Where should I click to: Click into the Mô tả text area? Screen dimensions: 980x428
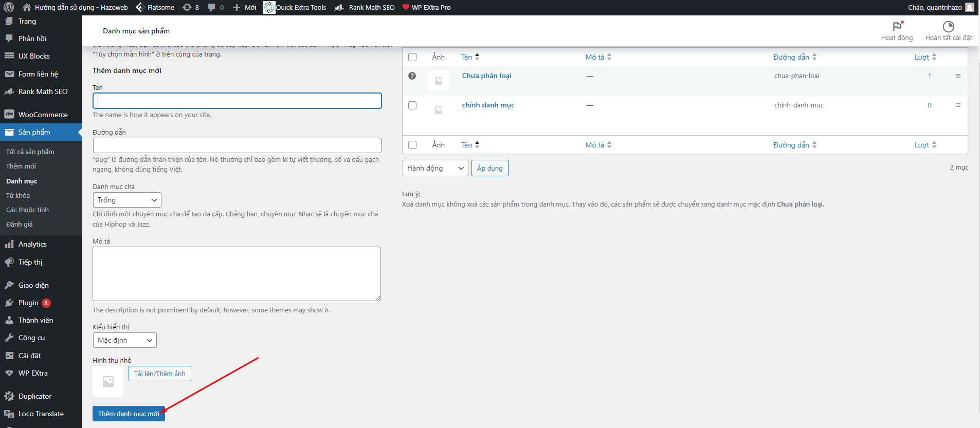237,273
